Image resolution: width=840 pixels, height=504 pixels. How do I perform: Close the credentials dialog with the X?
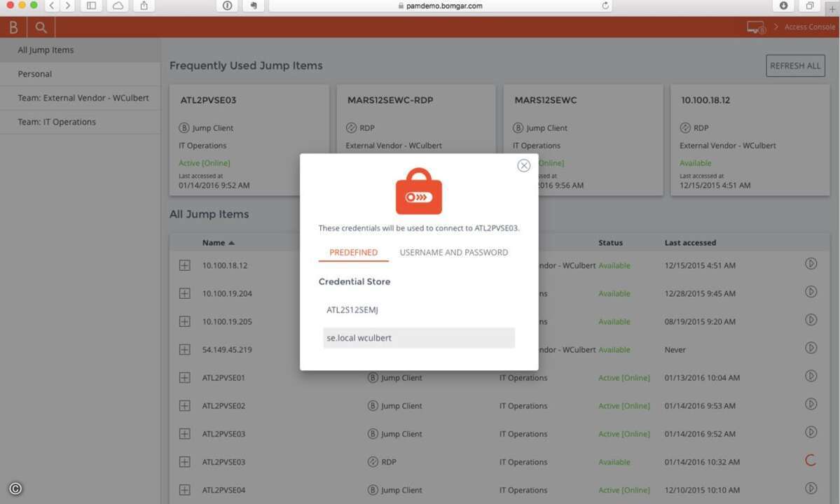click(x=523, y=166)
